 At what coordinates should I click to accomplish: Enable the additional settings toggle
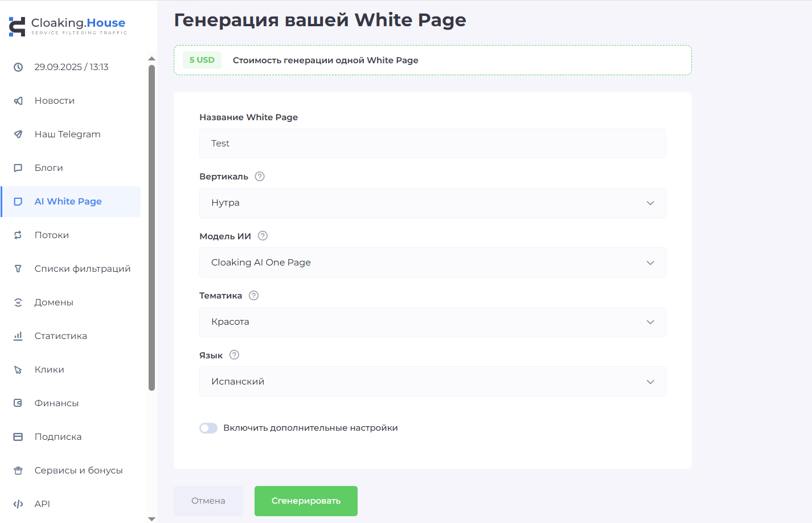click(208, 428)
